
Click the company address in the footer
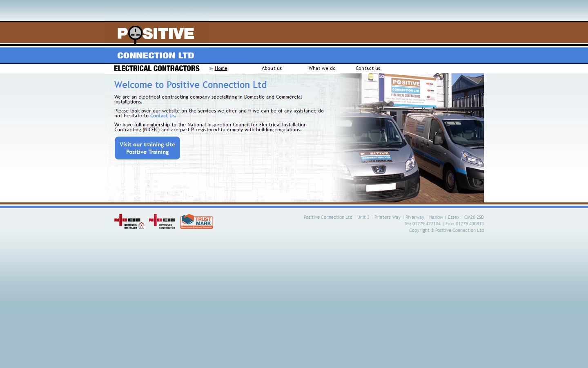pyautogui.click(x=393, y=217)
